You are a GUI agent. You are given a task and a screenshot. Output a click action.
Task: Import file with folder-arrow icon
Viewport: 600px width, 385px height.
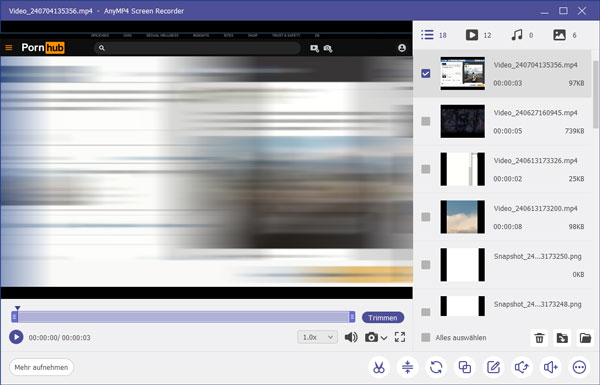click(x=562, y=338)
